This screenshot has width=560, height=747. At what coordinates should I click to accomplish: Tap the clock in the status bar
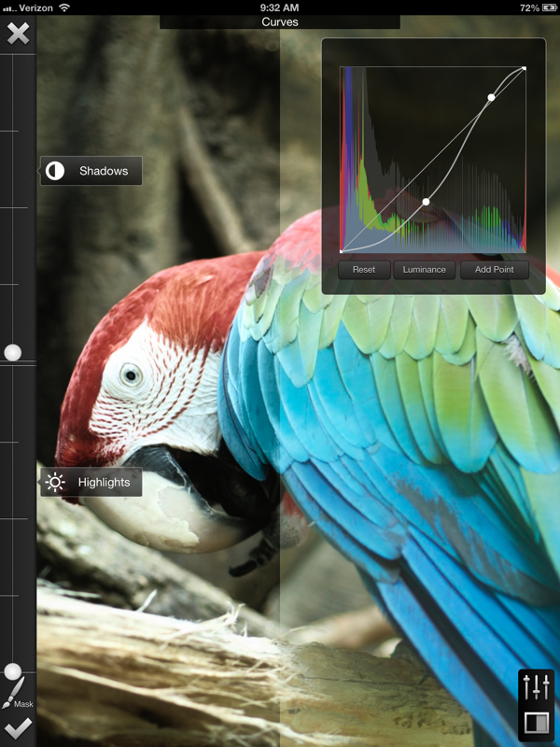[280, 7]
